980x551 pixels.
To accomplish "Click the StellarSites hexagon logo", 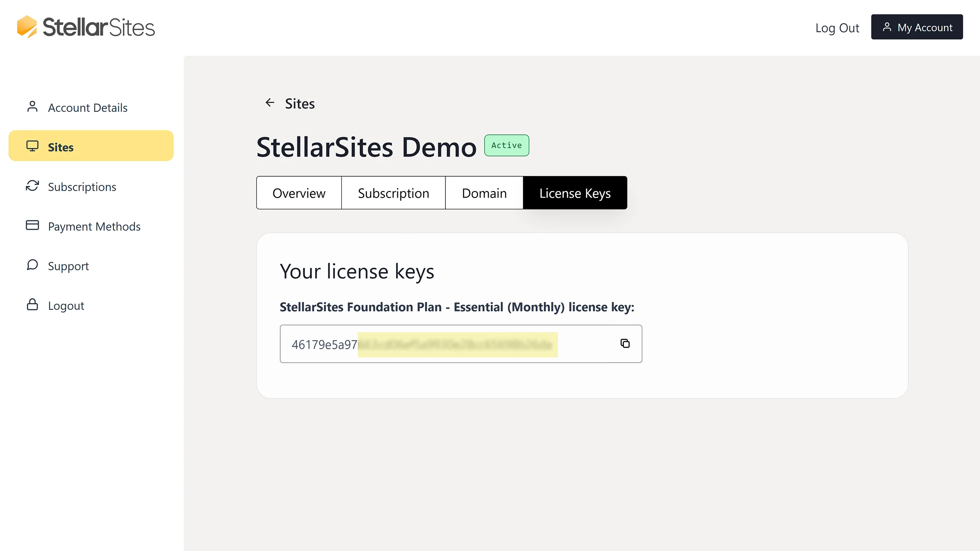I will point(27,26).
